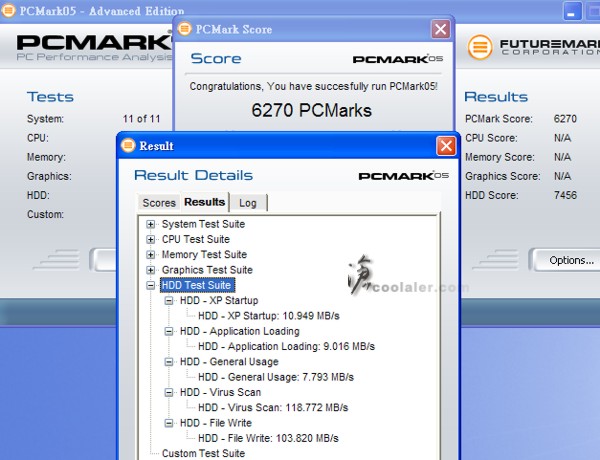Click the Graphics Score N/A value
Viewport: 600px width, 460px height.
tap(562, 176)
